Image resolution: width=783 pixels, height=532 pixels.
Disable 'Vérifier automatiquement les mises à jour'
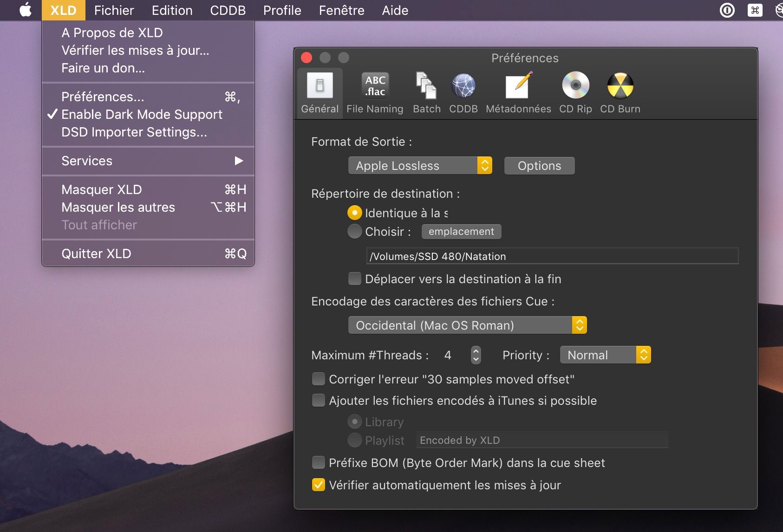[319, 485]
